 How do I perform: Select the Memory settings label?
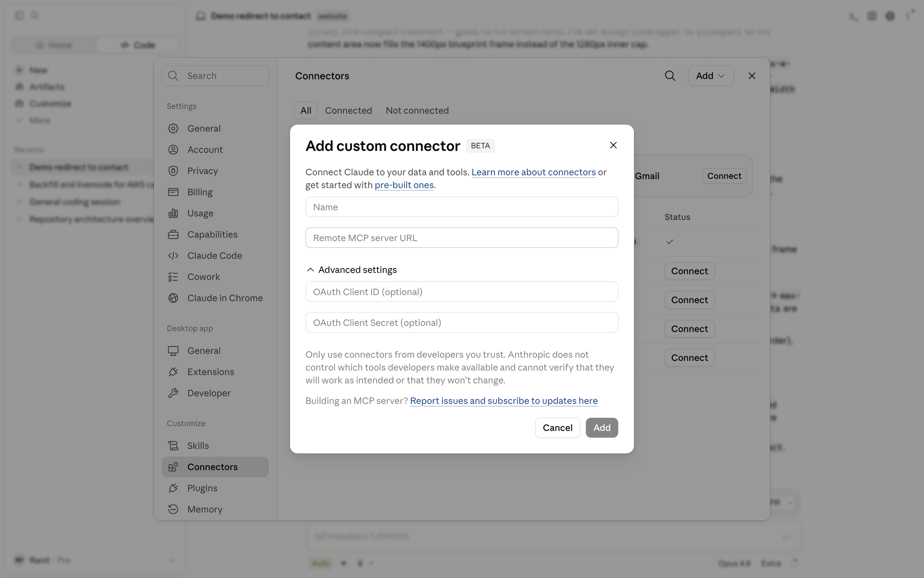pos(205,509)
